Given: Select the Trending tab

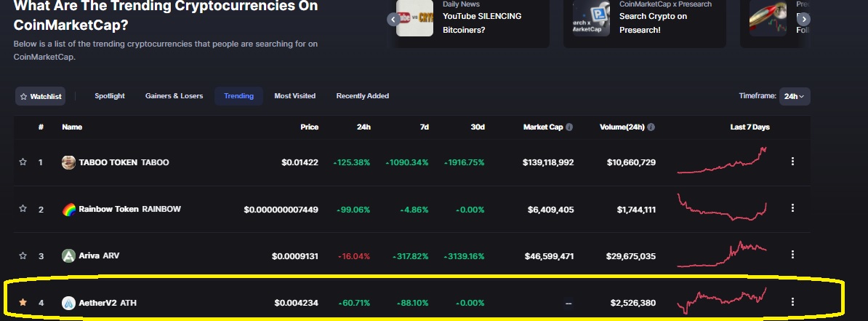Looking at the screenshot, I should 238,96.
